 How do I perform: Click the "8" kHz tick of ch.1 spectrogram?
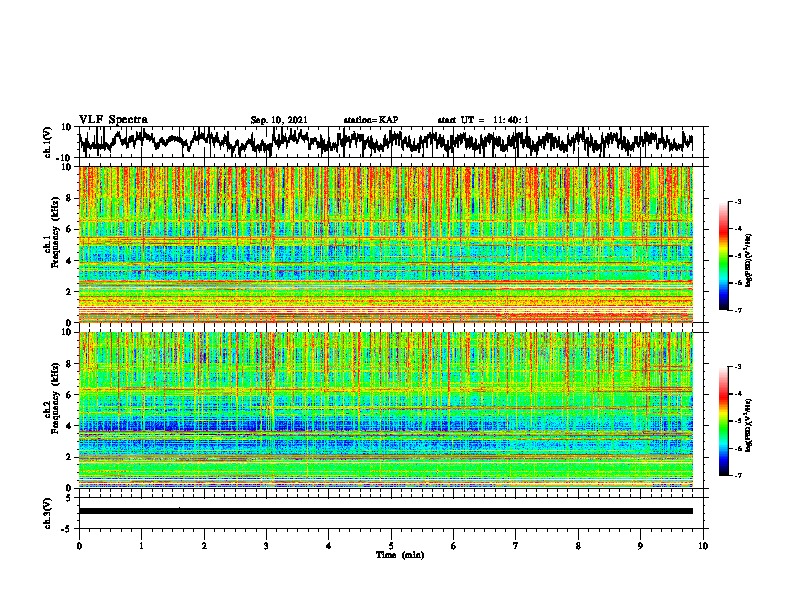click(70, 198)
